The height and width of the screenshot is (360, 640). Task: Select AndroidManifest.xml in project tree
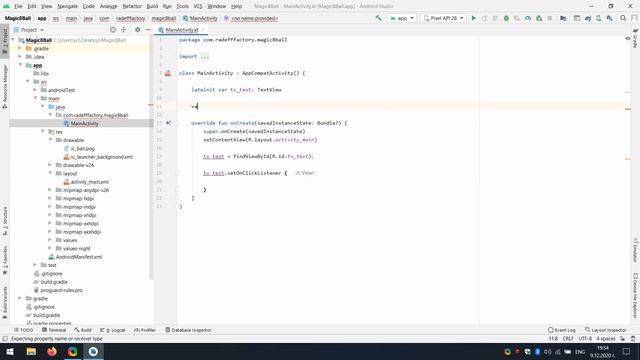pyautogui.click(x=79, y=257)
